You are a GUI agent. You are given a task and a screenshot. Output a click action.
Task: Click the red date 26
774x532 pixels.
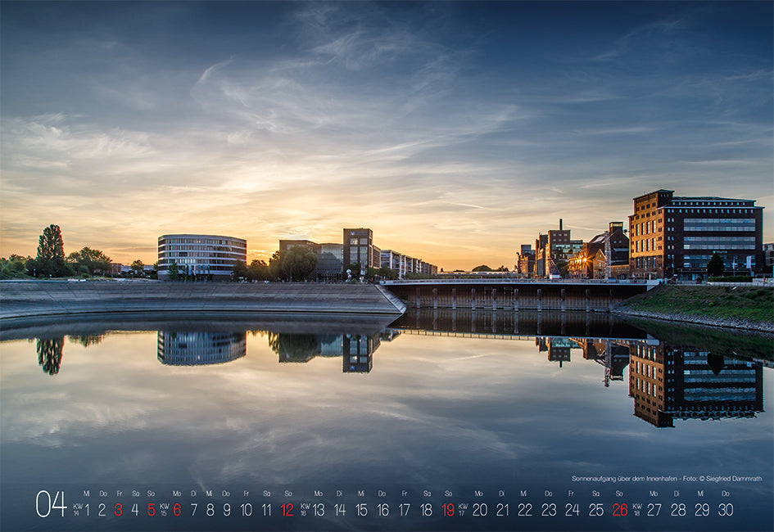620,510
